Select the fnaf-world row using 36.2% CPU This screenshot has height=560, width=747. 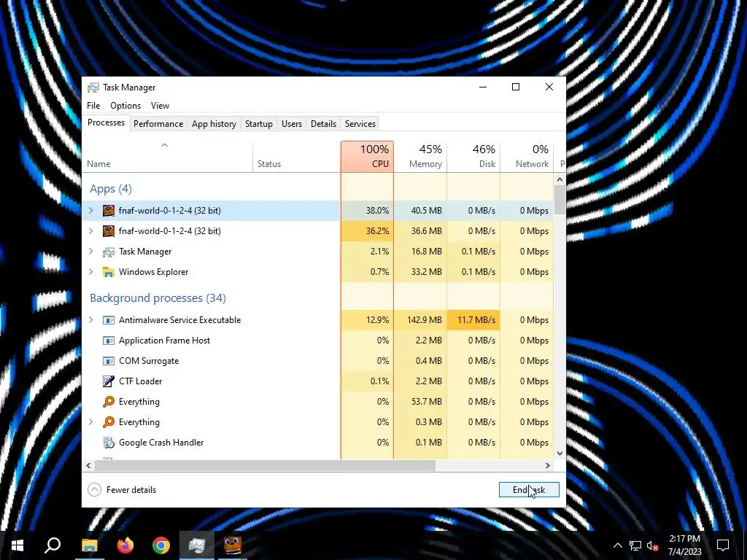[x=318, y=231]
